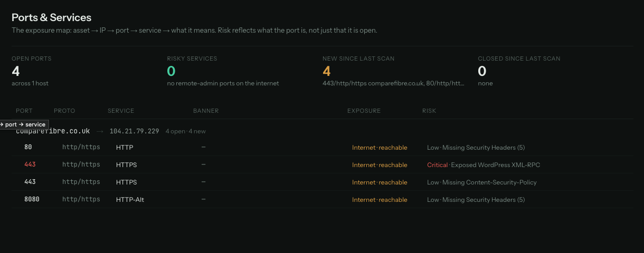The height and width of the screenshot is (253, 644).
Task: Click 'Internet · reachable' in the port 80 row
Action: pos(380,148)
